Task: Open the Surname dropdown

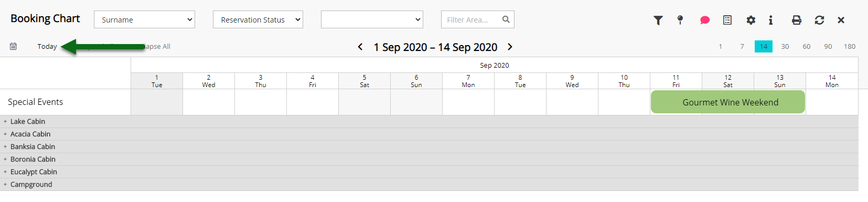Action: tap(144, 19)
